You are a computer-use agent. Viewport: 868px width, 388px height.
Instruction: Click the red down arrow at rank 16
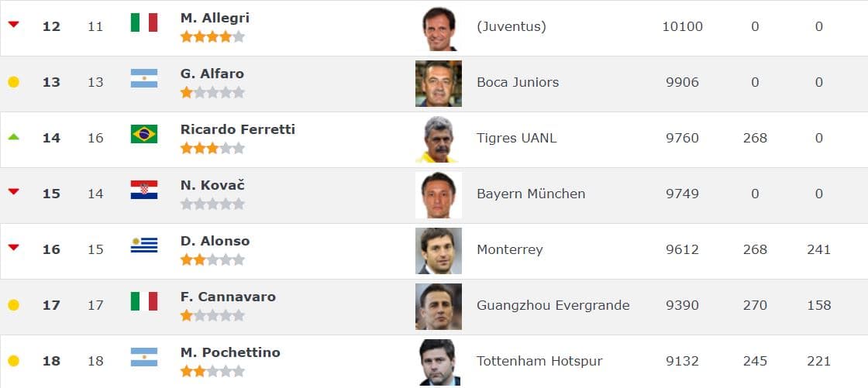coord(13,248)
